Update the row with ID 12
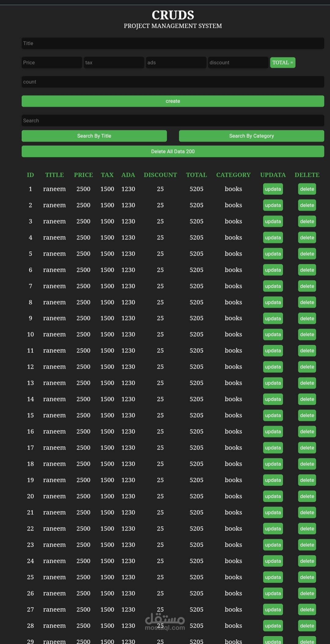 point(273,367)
